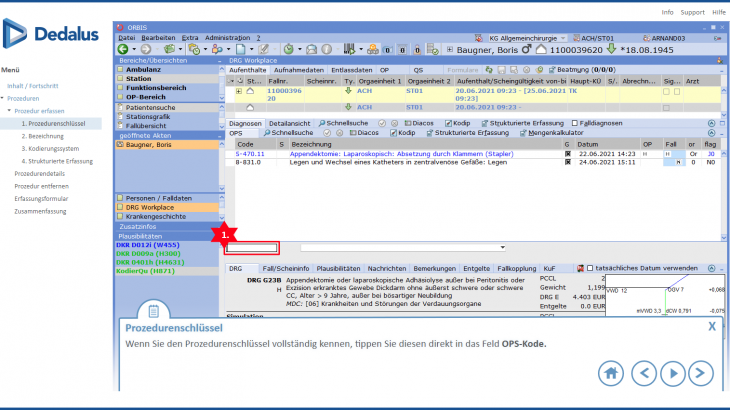Go to next tutorial step arrow
The height and width of the screenshot is (410, 730).
(x=677, y=373)
